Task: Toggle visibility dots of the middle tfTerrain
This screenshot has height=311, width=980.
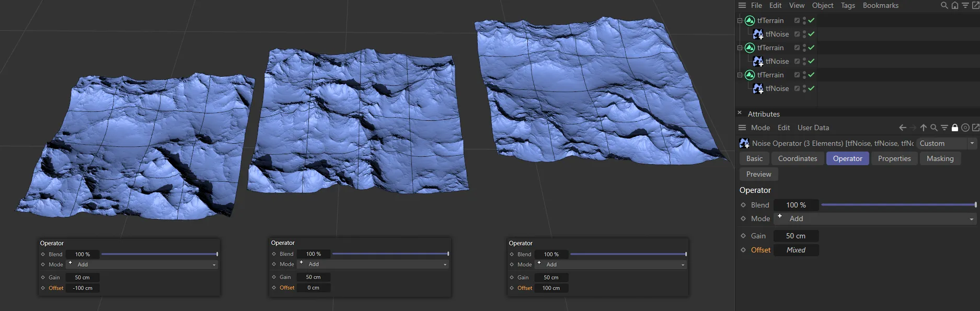Action: click(x=804, y=48)
